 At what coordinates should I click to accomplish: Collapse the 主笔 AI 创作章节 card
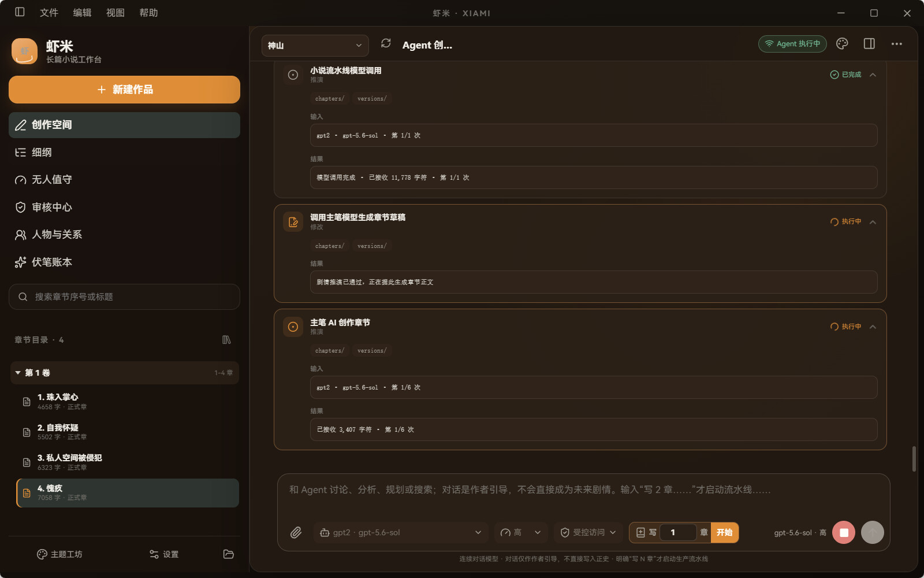(873, 327)
